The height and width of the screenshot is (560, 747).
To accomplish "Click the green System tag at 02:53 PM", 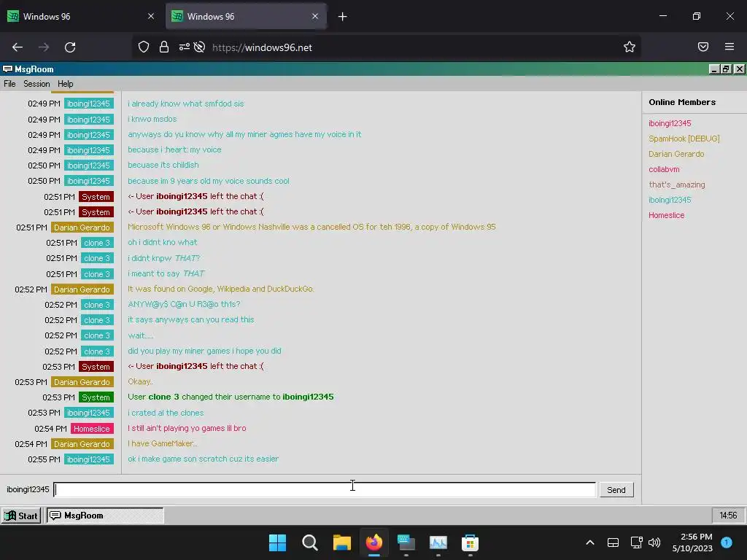I will 96,397.
